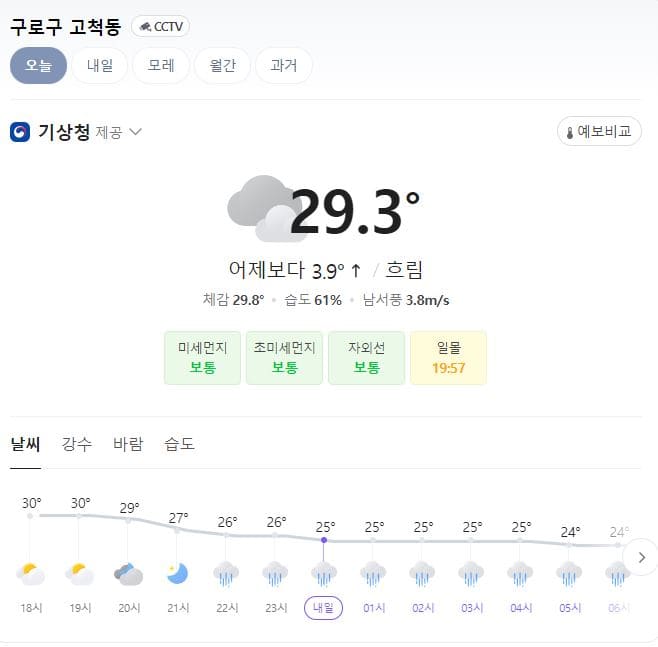658x647 pixels.
Task: Click the 20시 cloudy night icon
Action: [128, 574]
